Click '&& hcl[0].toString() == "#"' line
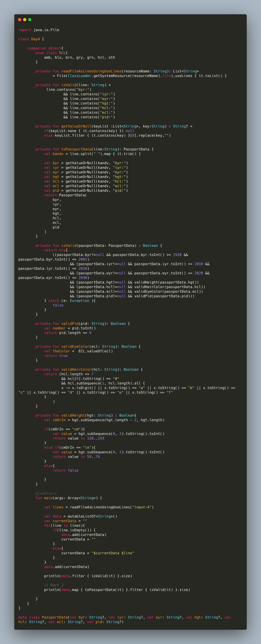Viewport: 261px width, 644px height. [x=90, y=379]
